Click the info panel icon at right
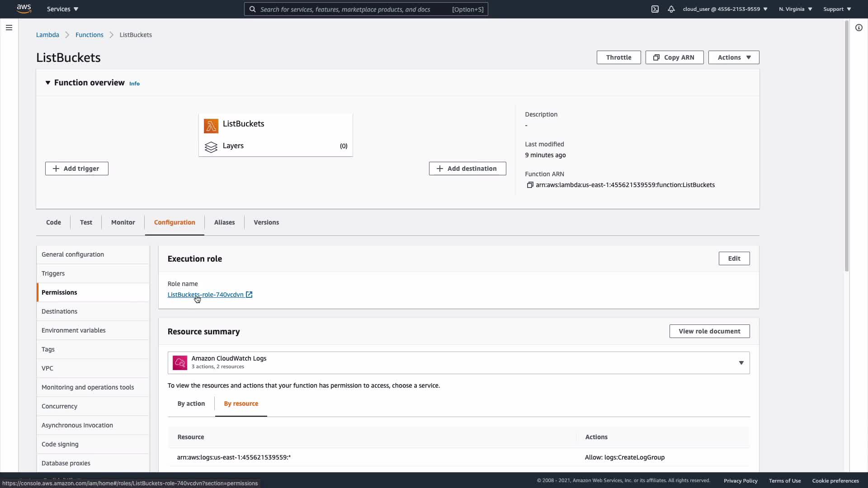 pyautogui.click(x=859, y=28)
